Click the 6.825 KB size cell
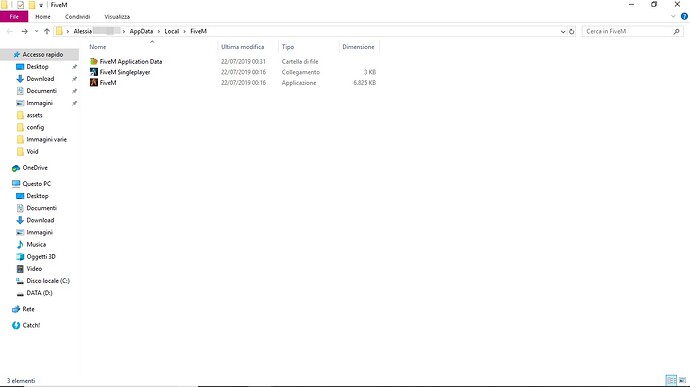690x387 pixels. click(364, 83)
